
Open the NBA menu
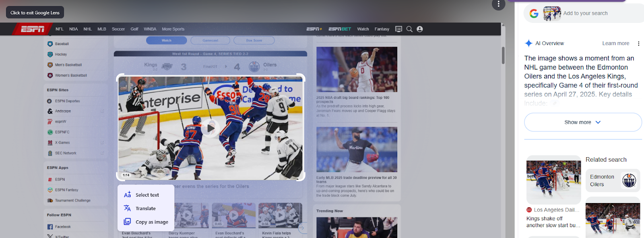(x=73, y=29)
